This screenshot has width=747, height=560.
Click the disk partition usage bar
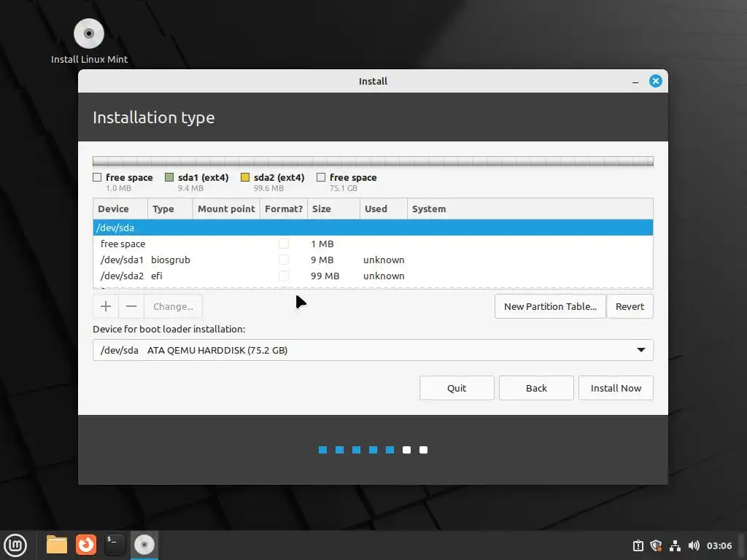coord(373,161)
